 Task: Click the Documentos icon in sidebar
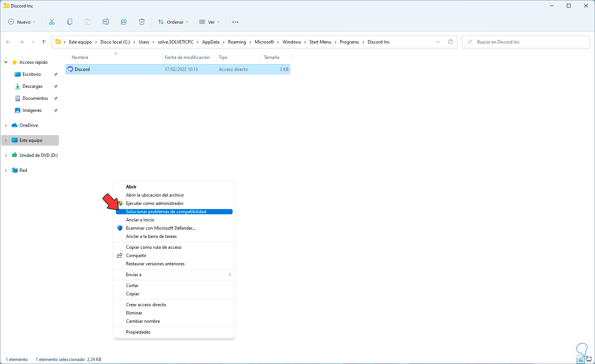tap(18, 98)
